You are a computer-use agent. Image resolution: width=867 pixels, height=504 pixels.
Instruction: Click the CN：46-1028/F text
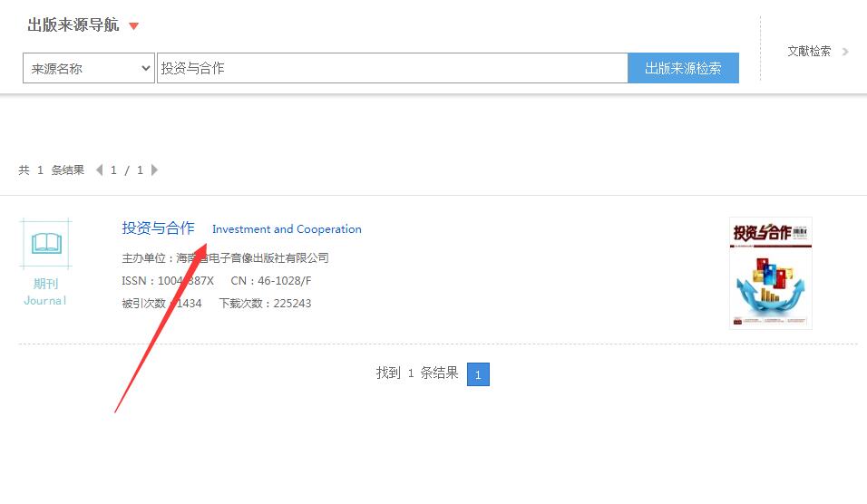pos(271,281)
